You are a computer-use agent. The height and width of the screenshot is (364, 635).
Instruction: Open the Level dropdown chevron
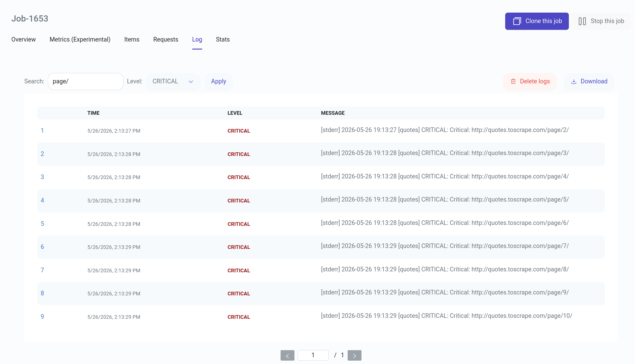191,82
